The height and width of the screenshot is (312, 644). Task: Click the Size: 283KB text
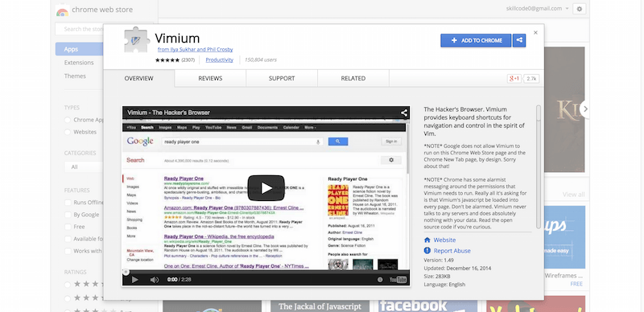(x=438, y=277)
